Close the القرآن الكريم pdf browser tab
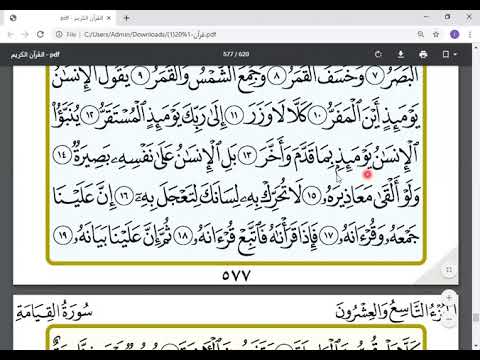The height and width of the screenshot is (360, 480). pos(108,18)
